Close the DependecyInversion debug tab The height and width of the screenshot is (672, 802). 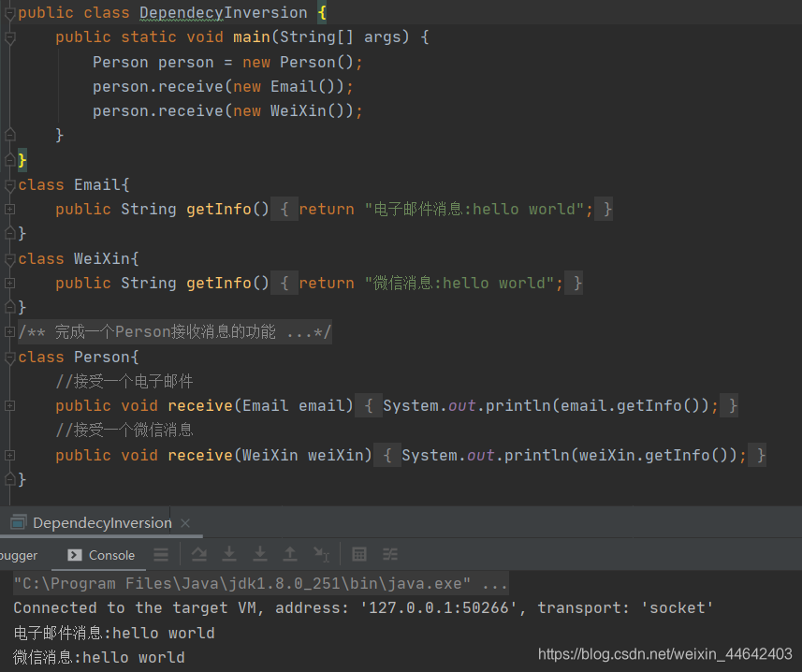click(185, 523)
